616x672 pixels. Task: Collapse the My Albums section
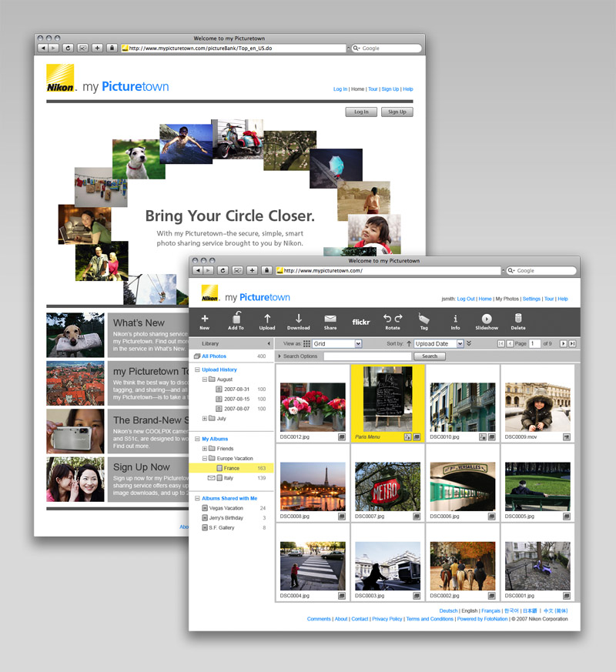pos(197,439)
